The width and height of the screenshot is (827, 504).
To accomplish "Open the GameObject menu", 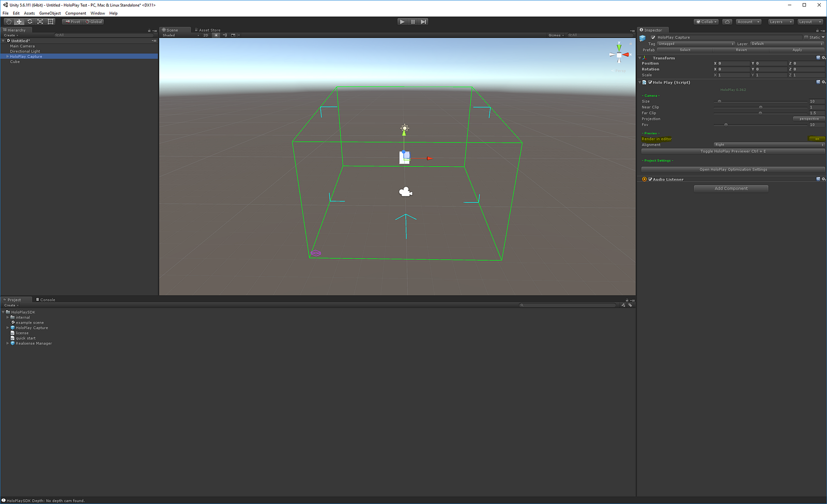I will pyautogui.click(x=50, y=13).
